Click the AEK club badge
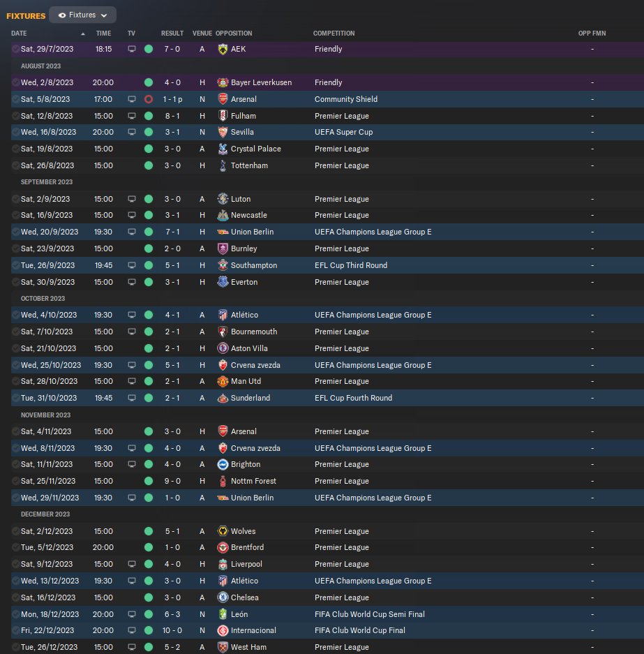The height and width of the screenshot is (654, 644). pyautogui.click(x=223, y=50)
